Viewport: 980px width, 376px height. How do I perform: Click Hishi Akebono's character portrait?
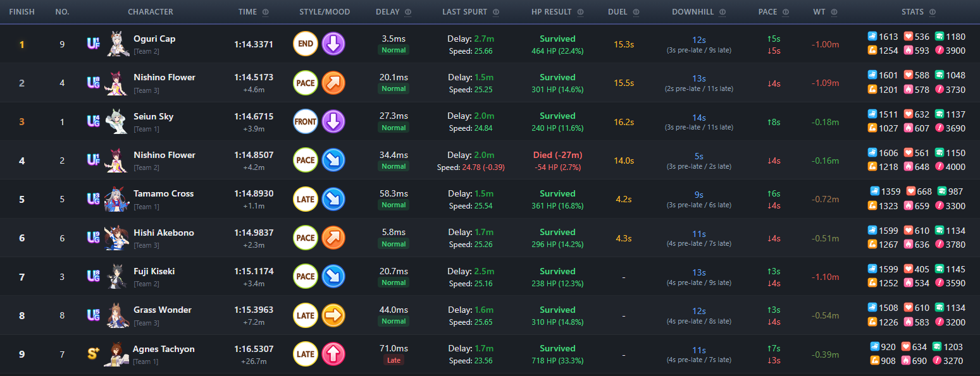coord(118,238)
